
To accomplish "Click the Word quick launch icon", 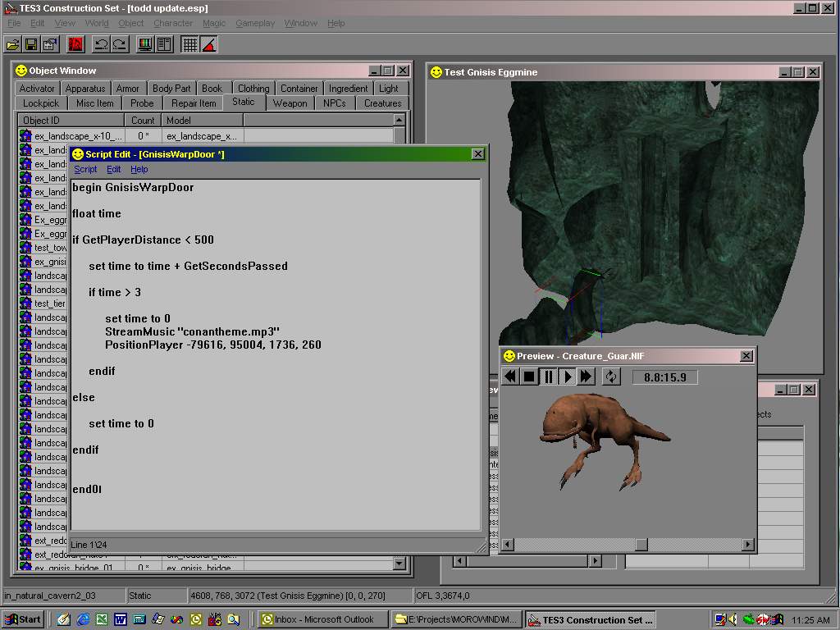I will pyautogui.click(x=121, y=619).
